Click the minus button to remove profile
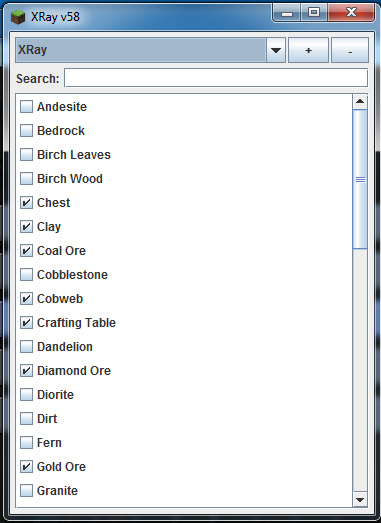This screenshot has width=381, height=523. click(350, 50)
